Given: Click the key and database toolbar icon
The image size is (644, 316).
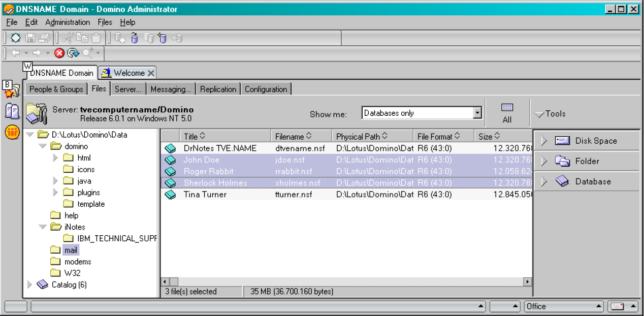Looking at the screenshot, I should coord(177,38).
